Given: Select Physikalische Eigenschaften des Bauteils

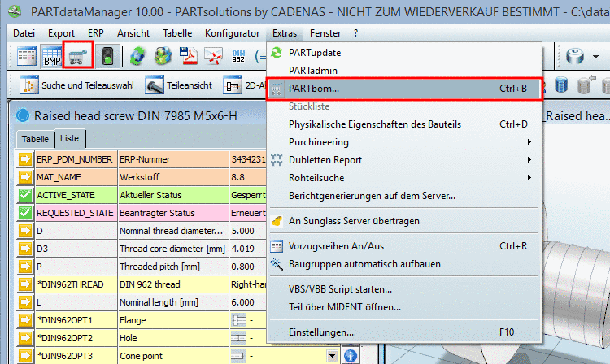Looking at the screenshot, I should coord(404,124).
